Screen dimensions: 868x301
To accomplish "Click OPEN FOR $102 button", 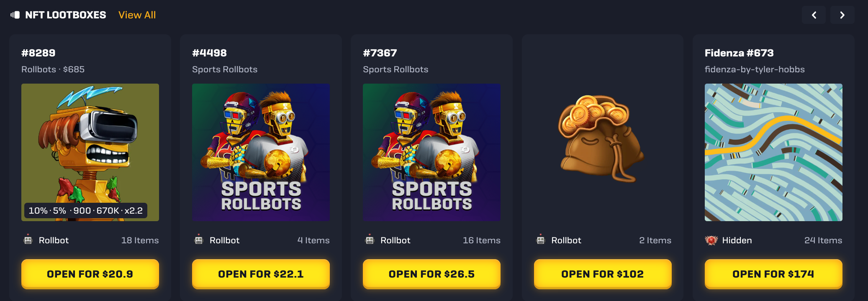I will [x=603, y=274].
